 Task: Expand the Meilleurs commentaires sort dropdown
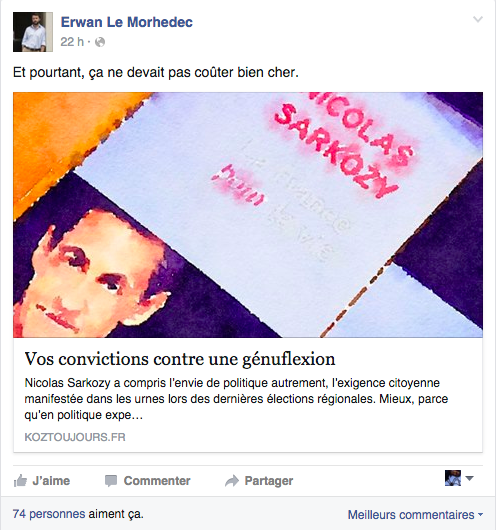click(x=416, y=514)
